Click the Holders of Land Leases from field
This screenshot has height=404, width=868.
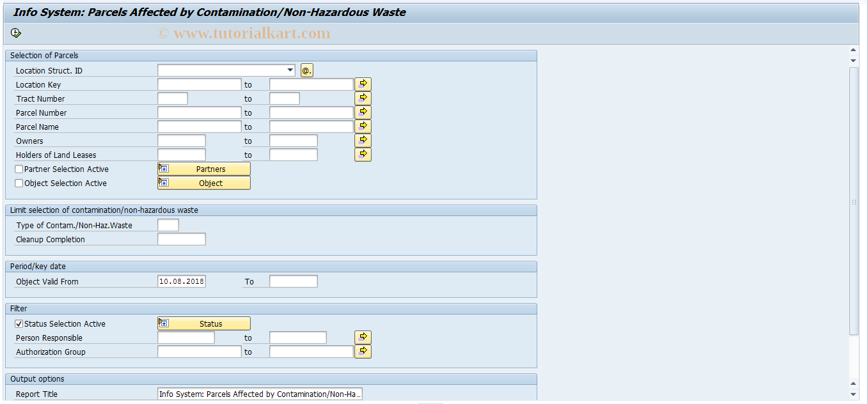click(x=182, y=155)
